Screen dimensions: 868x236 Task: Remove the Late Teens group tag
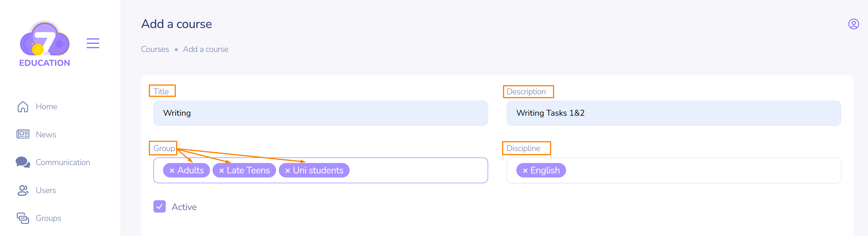tap(221, 171)
